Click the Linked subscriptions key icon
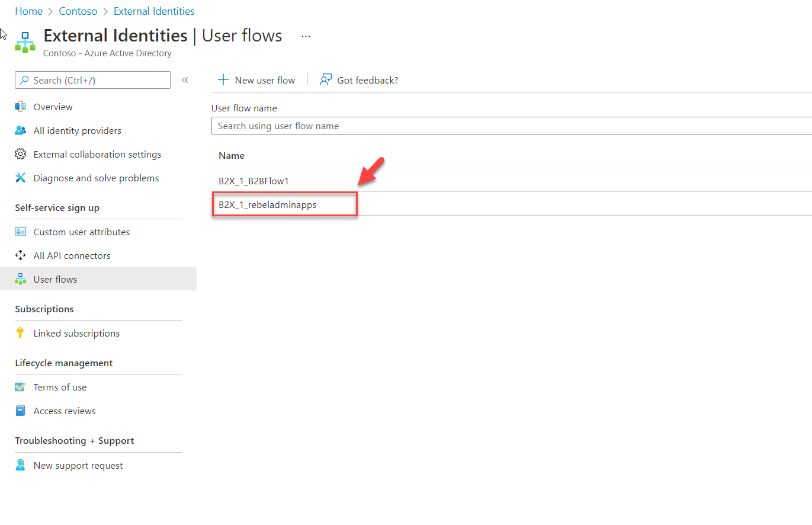The height and width of the screenshot is (525, 812). (21, 333)
